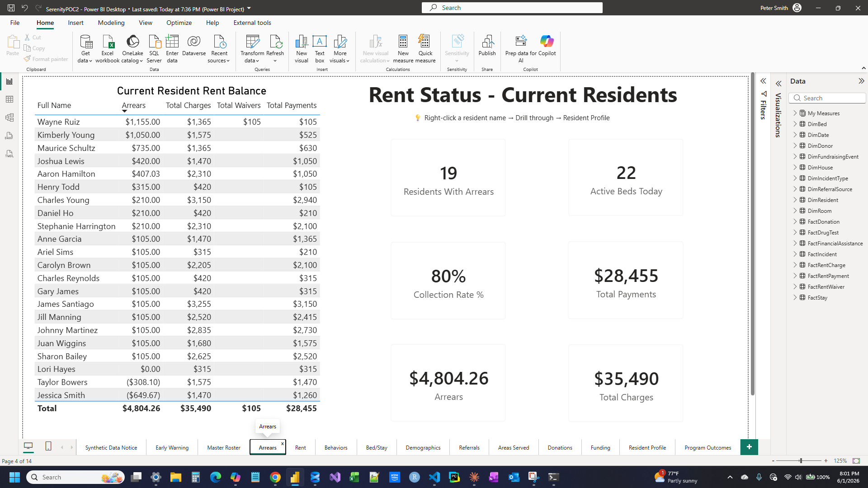This screenshot has width=868, height=488.
Task: Adjust the zoom slider
Action: click(x=801, y=460)
